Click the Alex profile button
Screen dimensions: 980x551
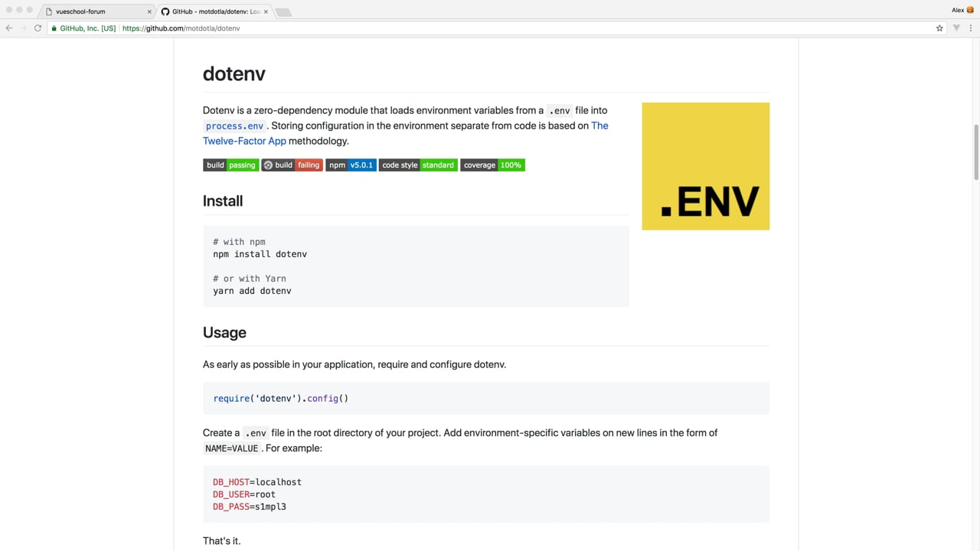point(963,10)
